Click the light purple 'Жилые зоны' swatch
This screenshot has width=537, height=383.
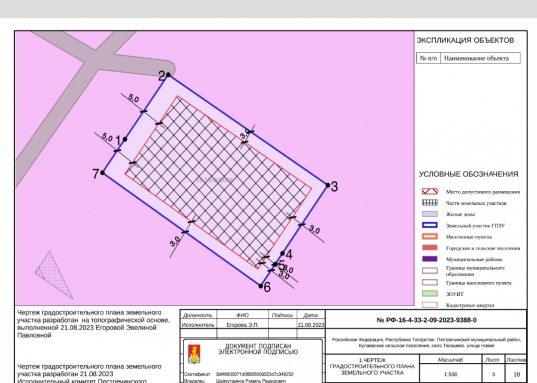point(430,214)
